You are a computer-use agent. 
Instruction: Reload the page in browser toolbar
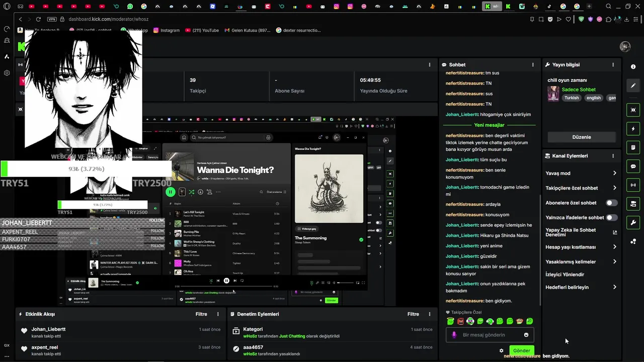click(38, 19)
